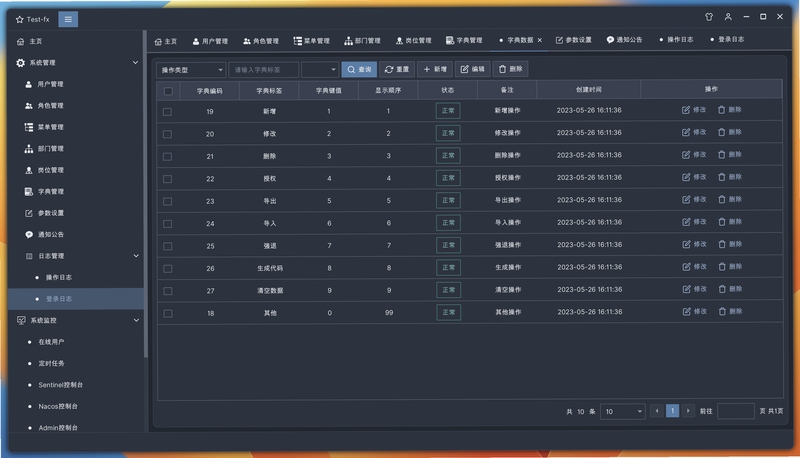Check the checkbox for row 21
This screenshot has height=458, width=800.
point(167,157)
